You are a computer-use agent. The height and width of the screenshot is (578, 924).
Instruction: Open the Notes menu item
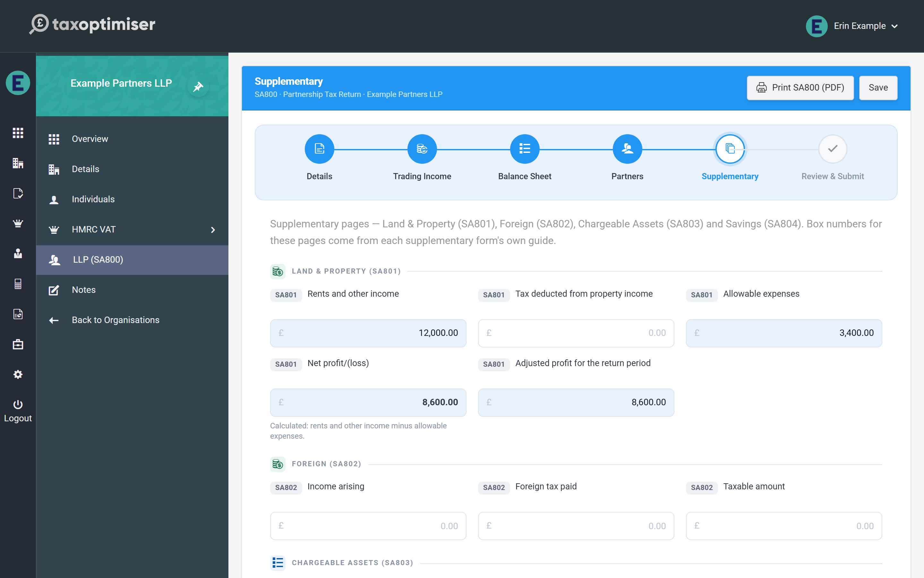point(132,290)
